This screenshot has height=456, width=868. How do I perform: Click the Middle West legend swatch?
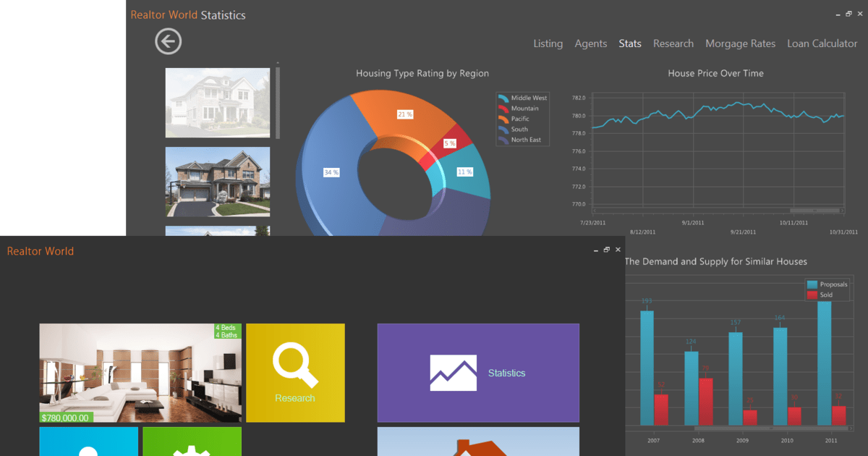point(503,98)
